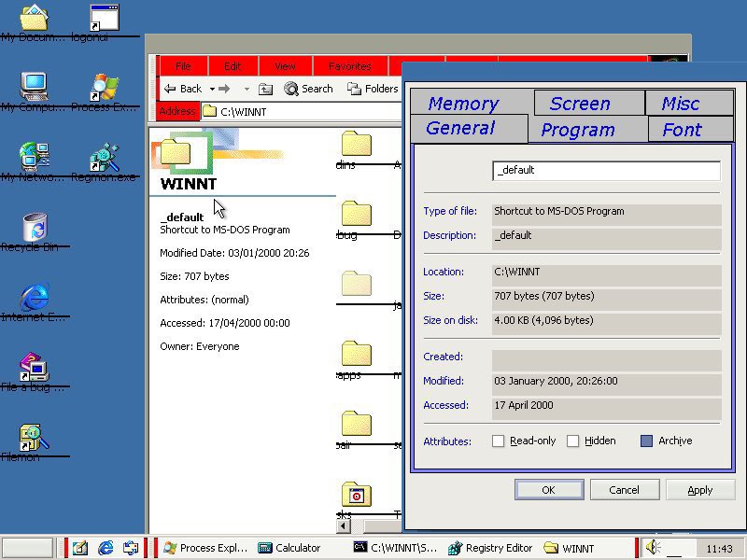Click the volume speaker icon in the tray
Screen dimensions: 747x560
tap(653, 548)
